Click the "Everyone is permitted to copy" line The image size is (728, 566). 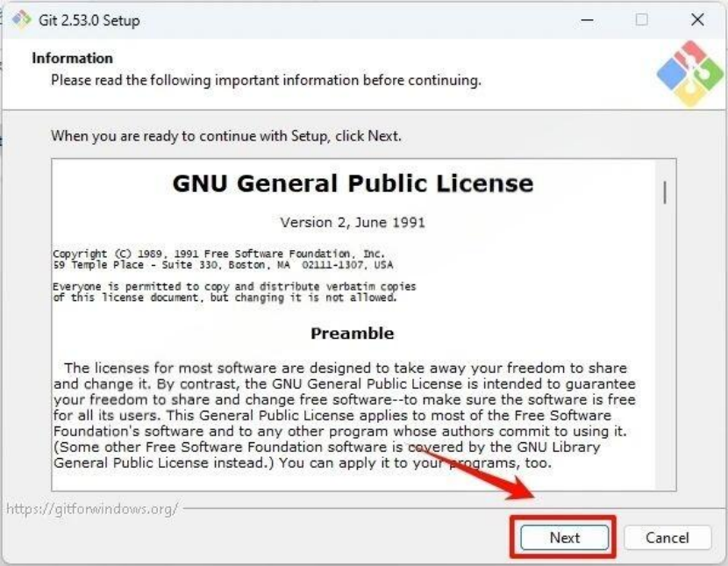pyautogui.click(x=234, y=286)
